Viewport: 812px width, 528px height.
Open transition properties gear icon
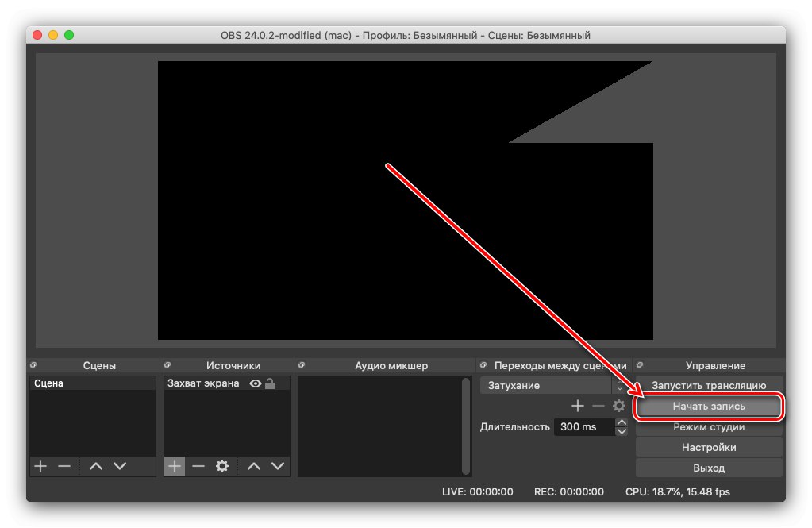click(x=619, y=406)
